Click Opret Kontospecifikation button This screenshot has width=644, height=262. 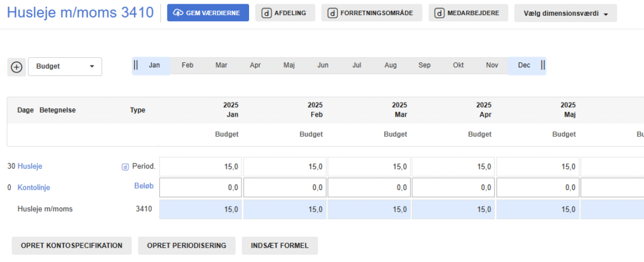(x=71, y=245)
